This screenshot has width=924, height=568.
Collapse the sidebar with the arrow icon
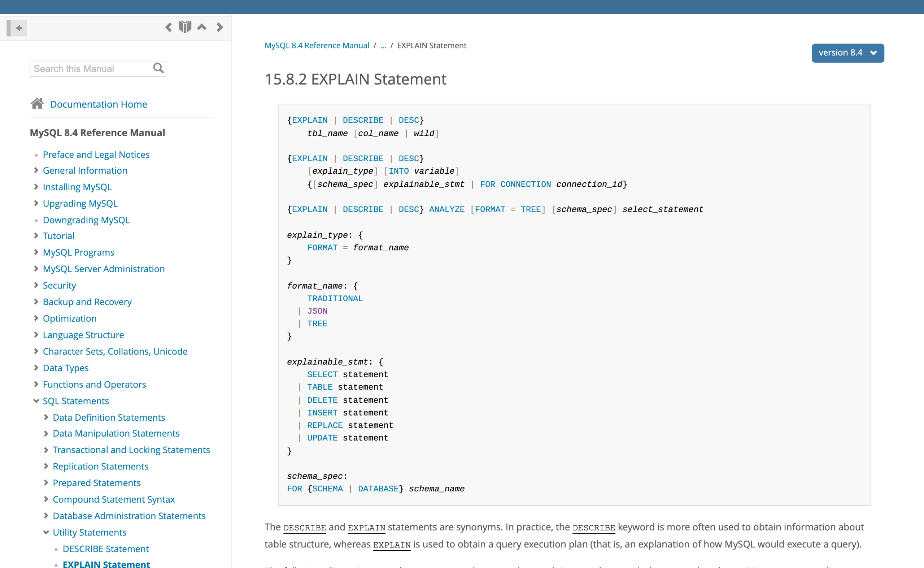point(17,28)
